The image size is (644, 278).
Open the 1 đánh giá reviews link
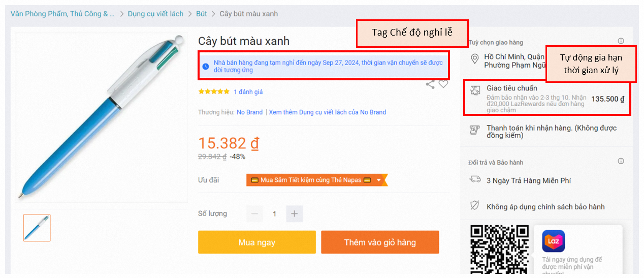click(248, 92)
